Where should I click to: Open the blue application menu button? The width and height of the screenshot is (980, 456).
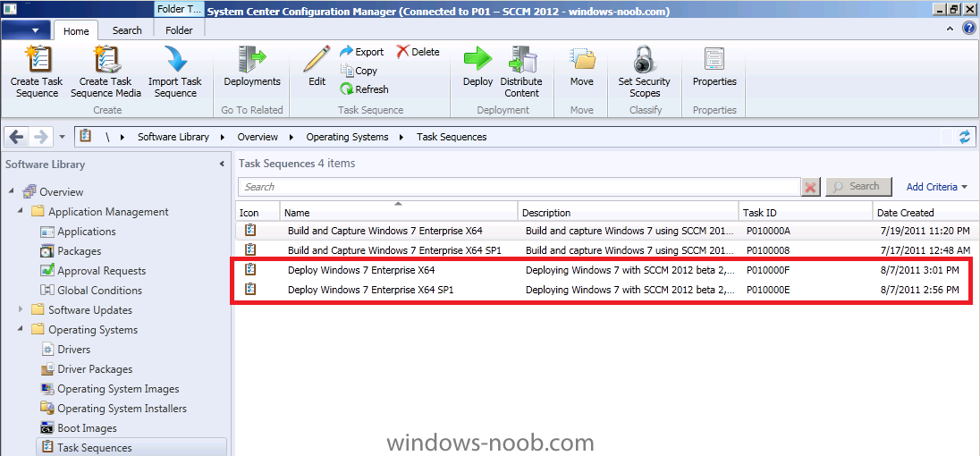[25, 30]
